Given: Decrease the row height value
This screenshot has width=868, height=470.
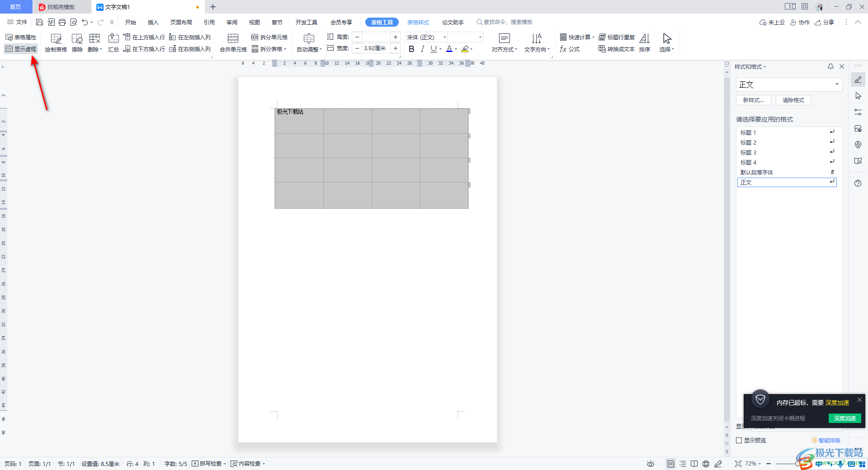Looking at the screenshot, I should (357, 37).
